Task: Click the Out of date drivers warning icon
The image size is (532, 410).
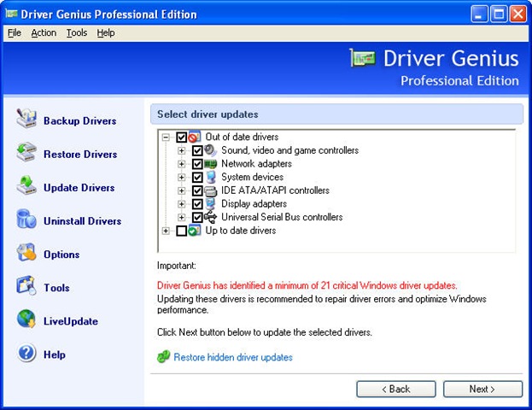Action: pos(195,137)
